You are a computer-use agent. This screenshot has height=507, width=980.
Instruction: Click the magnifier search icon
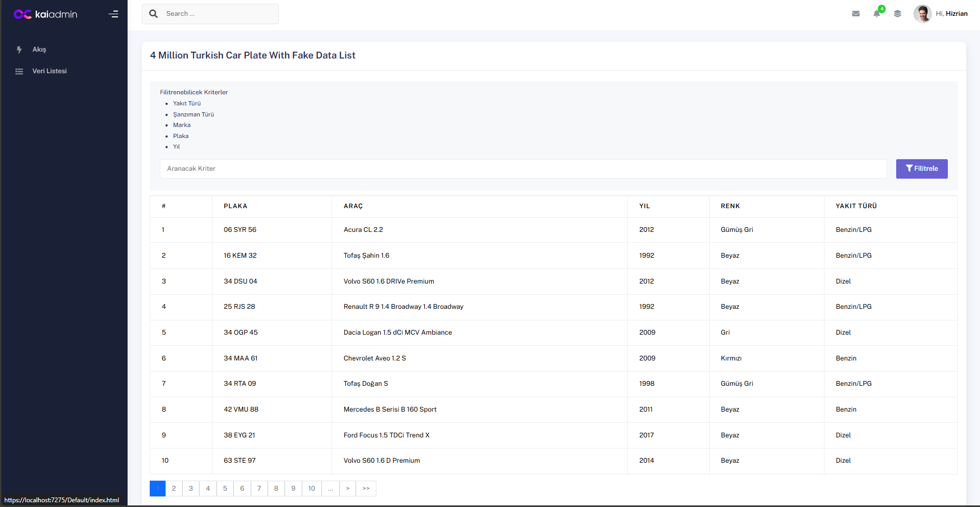153,14
